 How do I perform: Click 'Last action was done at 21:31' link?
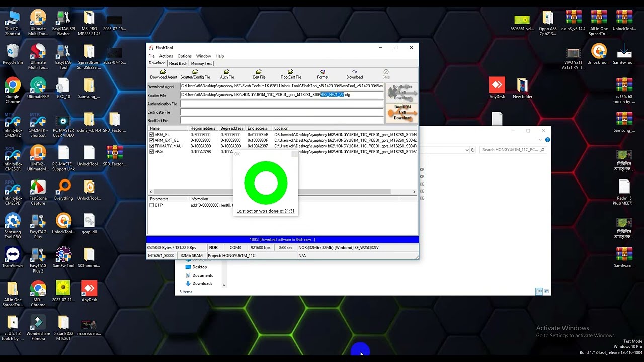(x=266, y=211)
